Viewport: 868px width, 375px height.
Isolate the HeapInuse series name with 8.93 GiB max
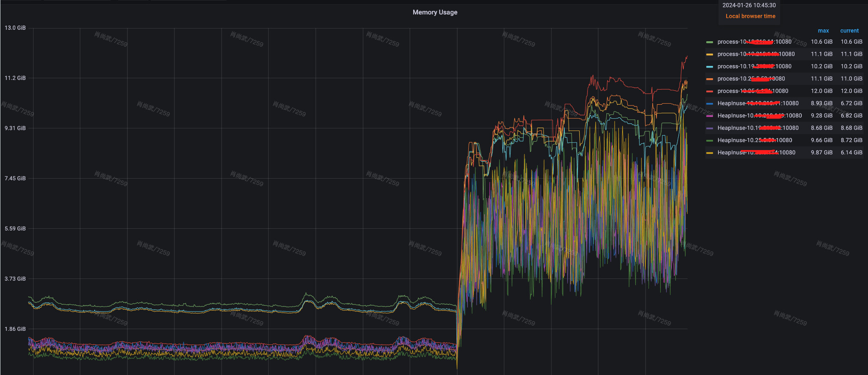pos(758,103)
